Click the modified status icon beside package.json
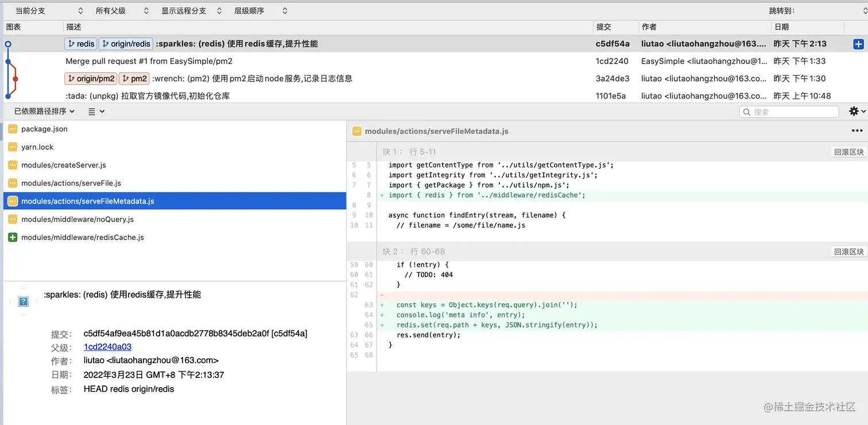This screenshot has height=425, width=868. pyautogui.click(x=13, y=129)
